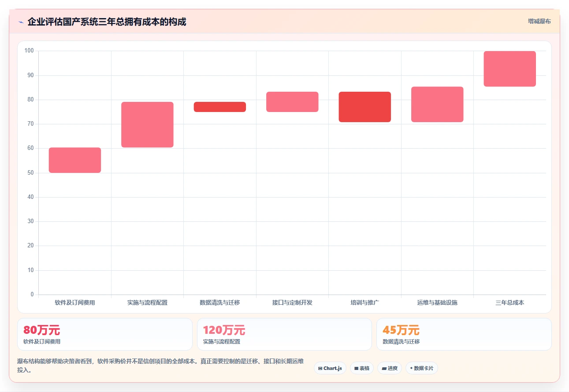Select the 数据卡片 tag chip

coord(422,368)
